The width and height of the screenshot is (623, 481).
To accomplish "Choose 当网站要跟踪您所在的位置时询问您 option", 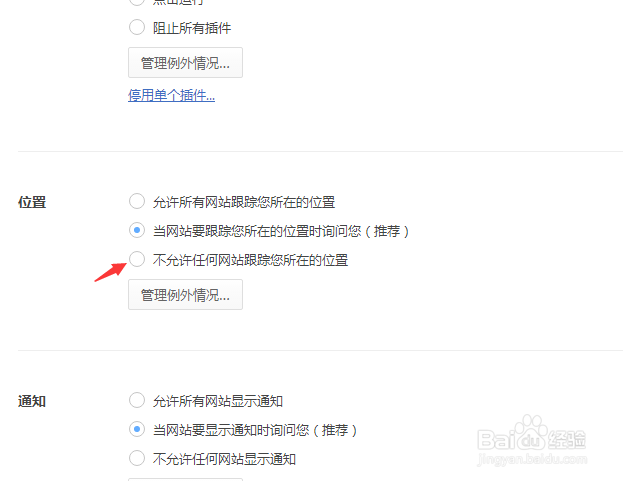I will tap(137, 230).
